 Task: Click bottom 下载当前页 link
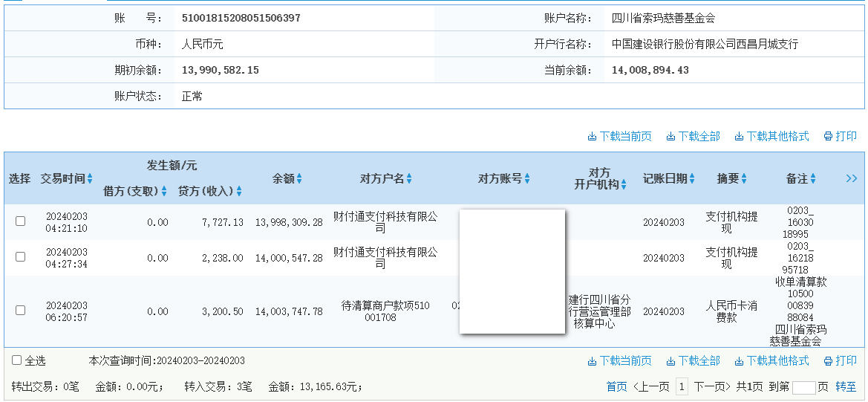pyautogui.click(x=619, y=361)
